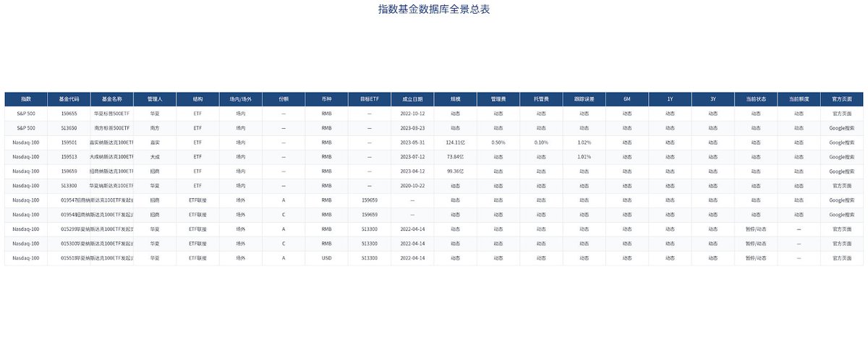The width and height of the screenshot is (868, 340).
Task: Click the 当前状态 column header
Action: click(756, 99)
